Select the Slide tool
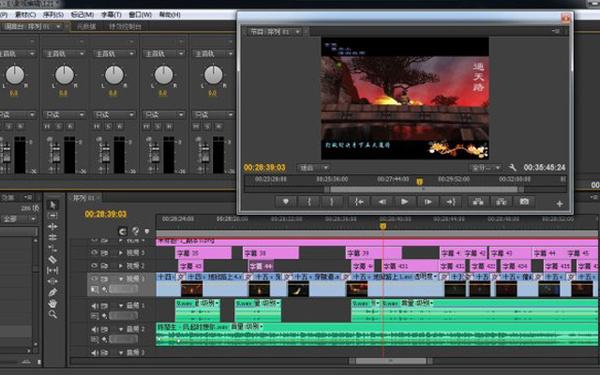 pyautogui.click(x=53, y=281)
